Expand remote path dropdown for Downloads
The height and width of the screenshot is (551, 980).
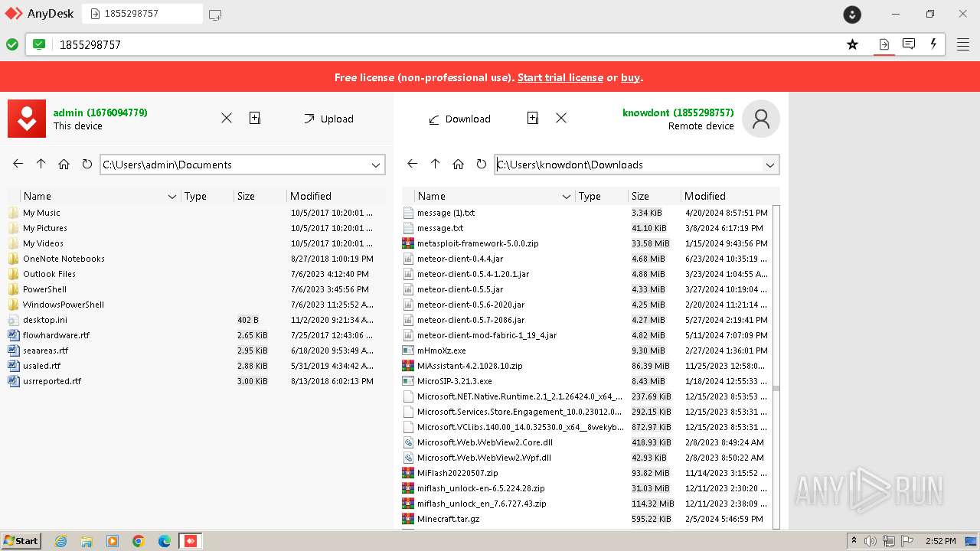[770, 165]
